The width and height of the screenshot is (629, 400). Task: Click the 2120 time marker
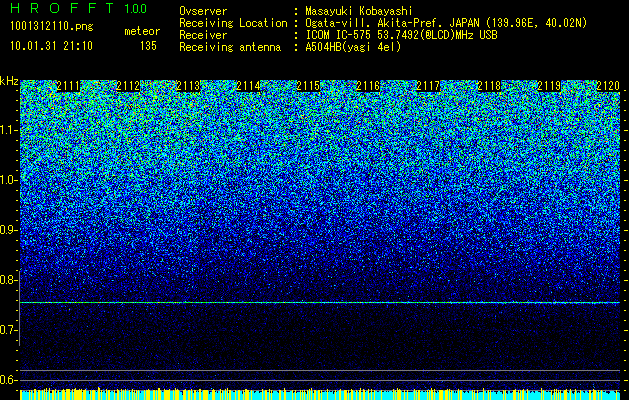pyautogui.click(x=608, y=86)
